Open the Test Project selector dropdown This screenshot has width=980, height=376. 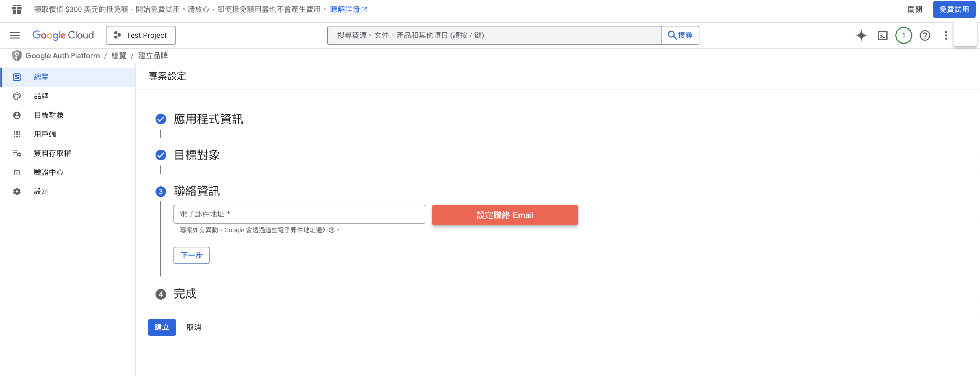click(x=141, y=35)
